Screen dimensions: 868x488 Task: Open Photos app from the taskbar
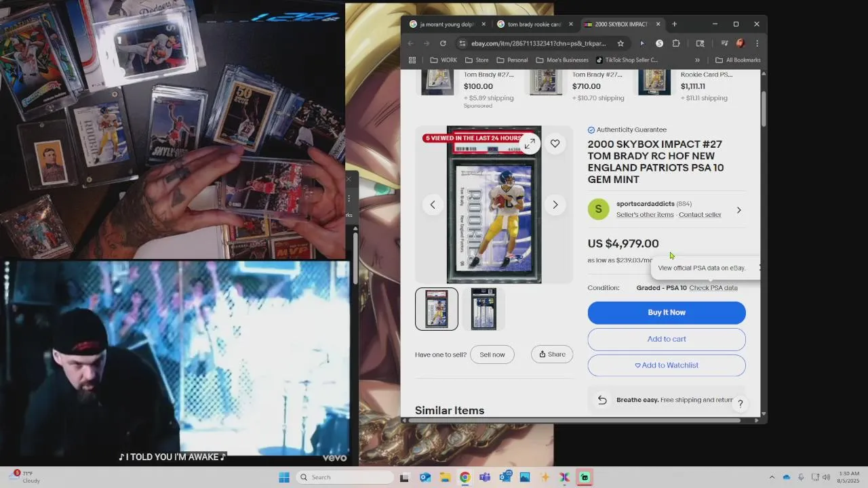(524, 477)
